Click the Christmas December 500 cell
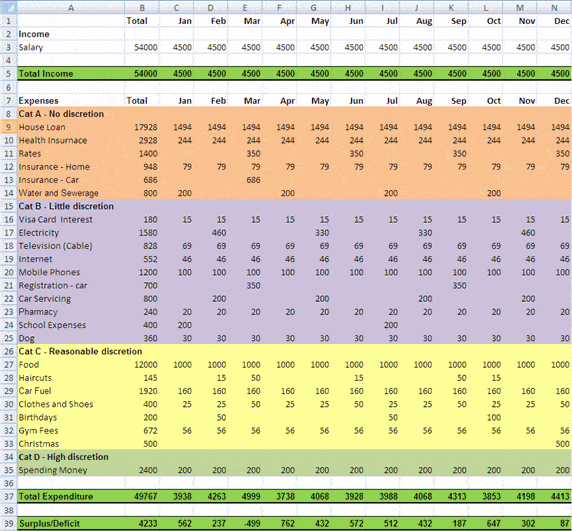 pyautogui.click(x=554, y=443)
